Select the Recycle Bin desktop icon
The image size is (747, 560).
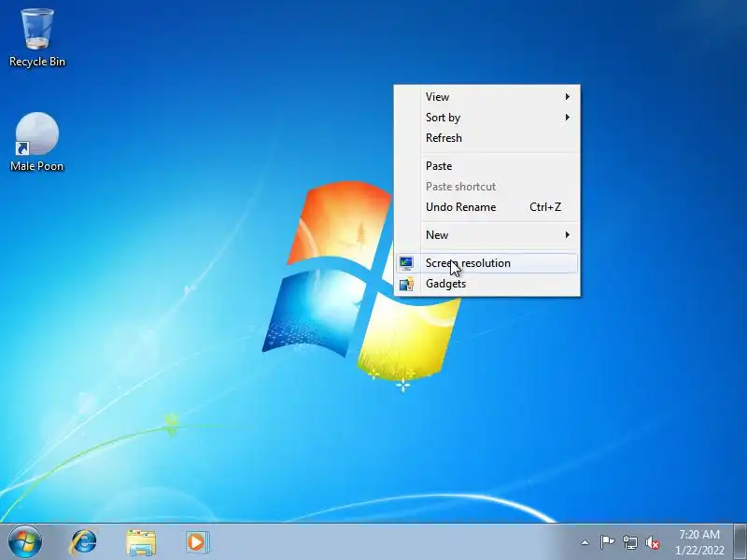[x=37, y=38]
